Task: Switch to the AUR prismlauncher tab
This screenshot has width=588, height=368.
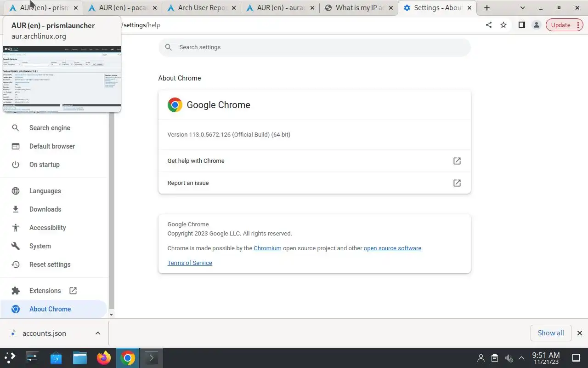Action: [43, 8]
